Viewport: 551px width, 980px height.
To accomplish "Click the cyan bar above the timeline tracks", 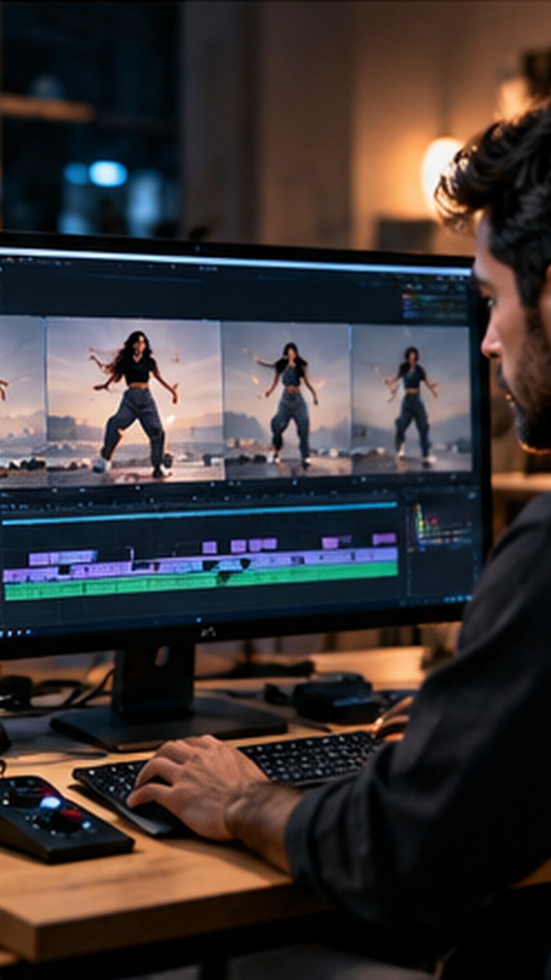I will tap(199, 513).
